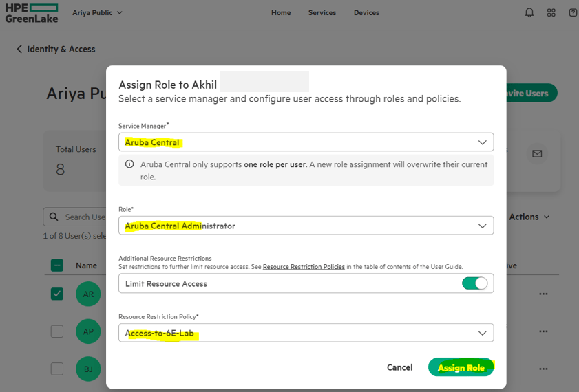Image resolution: width=579 pixels, height=392 pixels.
Task: Open the notifications bell icon
Action: click(x=529, y=12)
